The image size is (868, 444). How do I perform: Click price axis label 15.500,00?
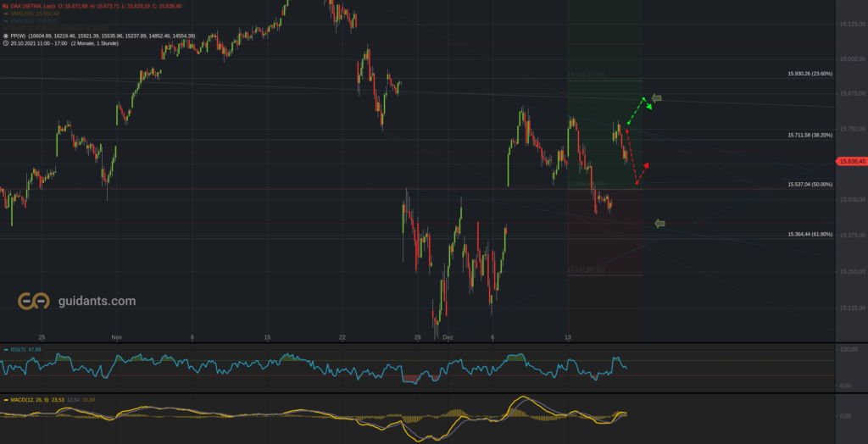click(x=853, y=199)
